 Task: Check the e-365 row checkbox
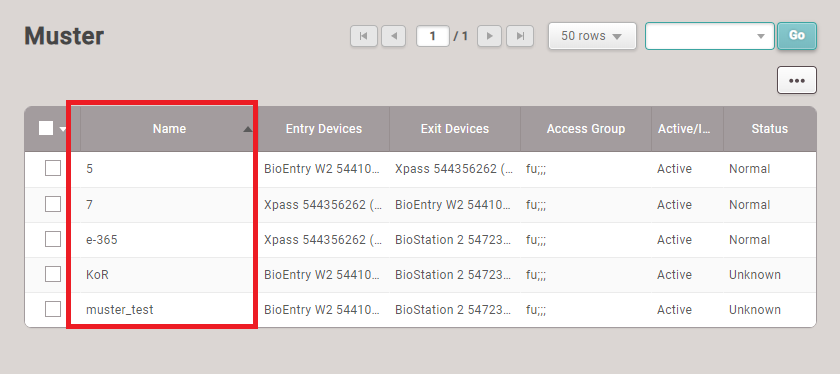[x=52, y=239]
